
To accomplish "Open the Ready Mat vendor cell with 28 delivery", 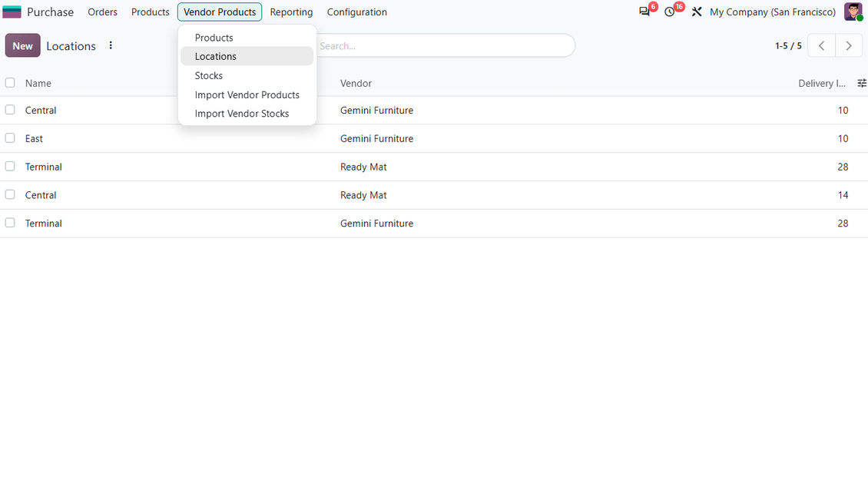I will tap(363, 167).
